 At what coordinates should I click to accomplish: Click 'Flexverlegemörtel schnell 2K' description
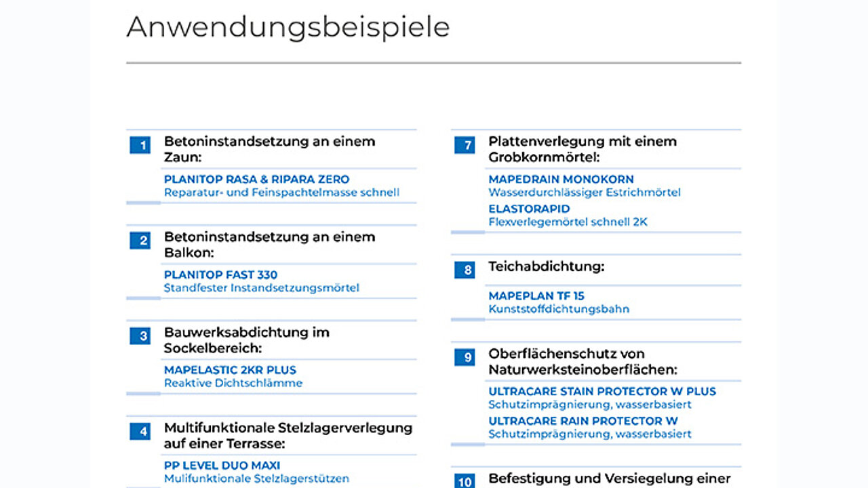click(x=568, y=222)
